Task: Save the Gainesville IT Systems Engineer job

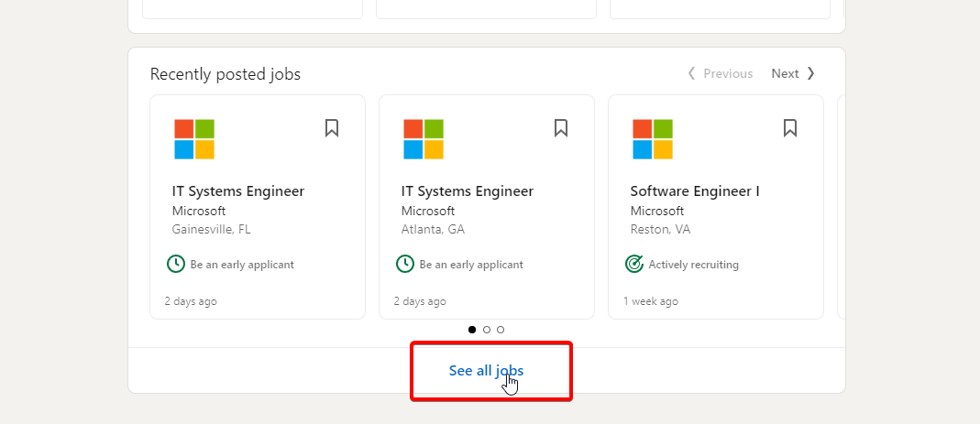Action: coord(332,128)
